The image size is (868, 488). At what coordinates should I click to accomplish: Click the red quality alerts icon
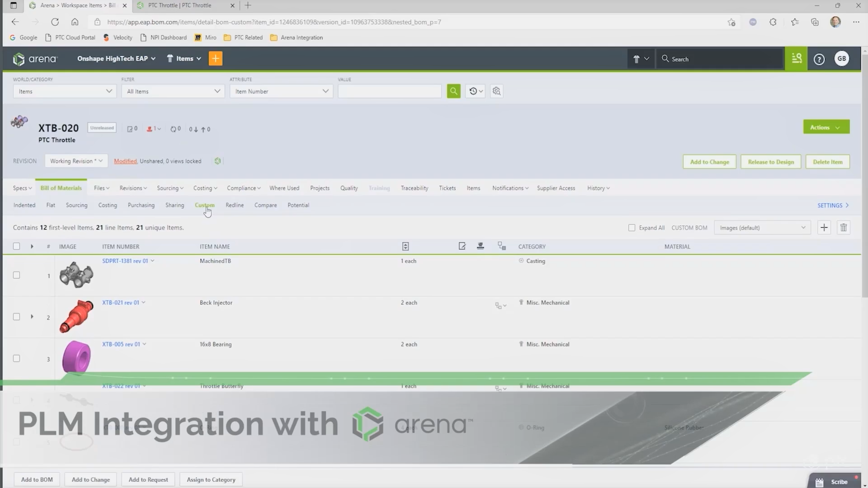[153, 129]
